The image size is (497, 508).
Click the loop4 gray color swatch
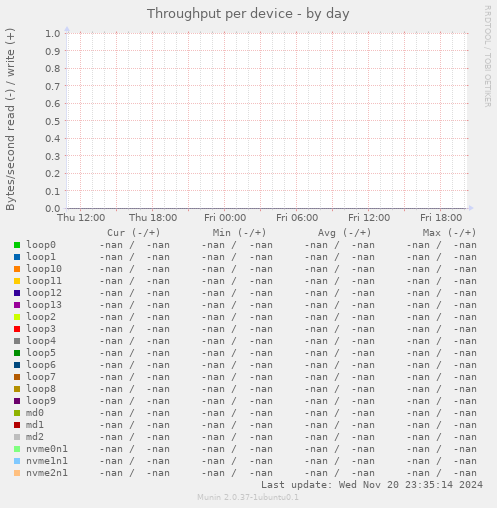coord(17,341)
